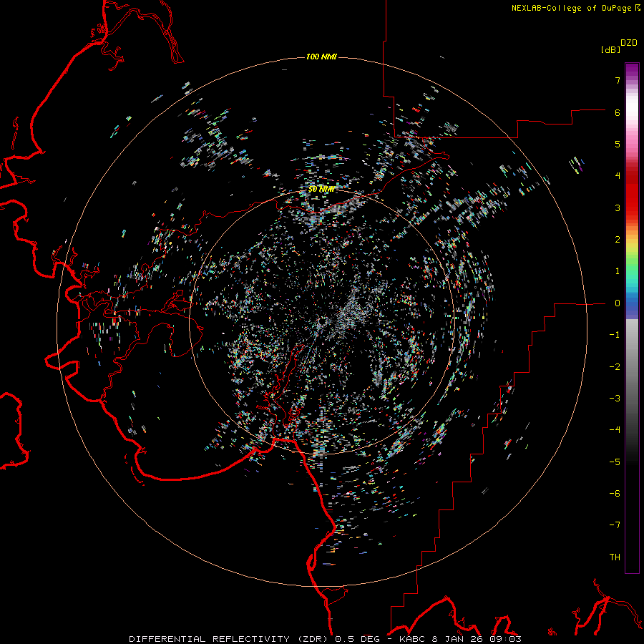
Task: Click the 8 JAN 26 date text
Action: (457, 639)
